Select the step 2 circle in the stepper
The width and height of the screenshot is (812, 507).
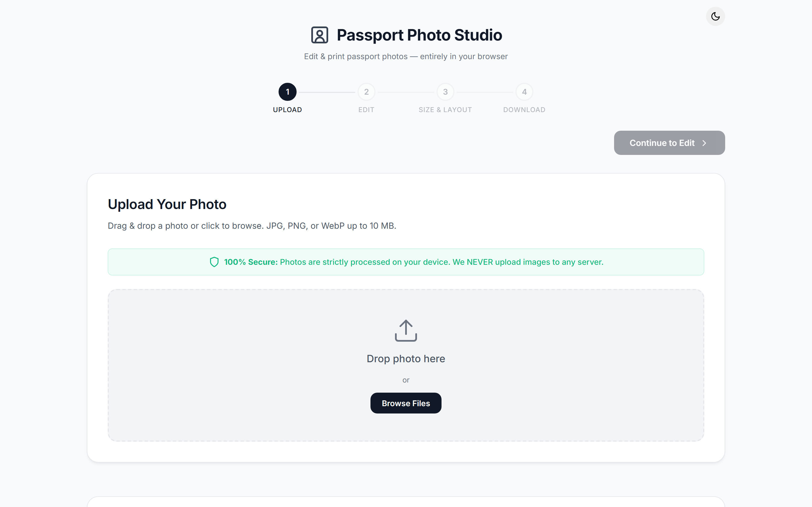pos(367,92)
